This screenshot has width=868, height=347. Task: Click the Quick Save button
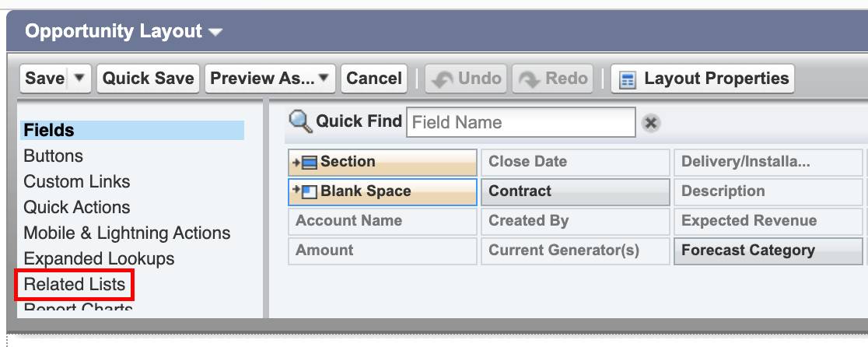[x=148, y=78]
